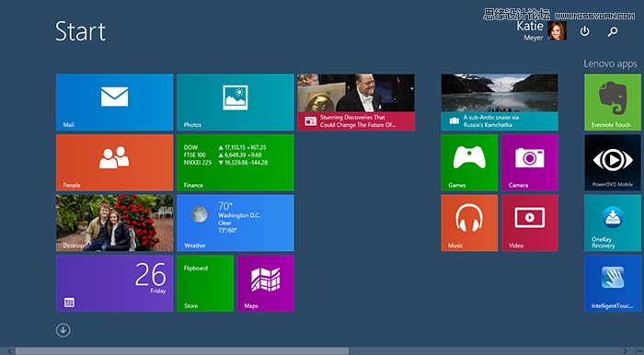Open the IntelligentTouch app tile
The width and height of the screenshot is (644, 355).
(x=613, y=283)
